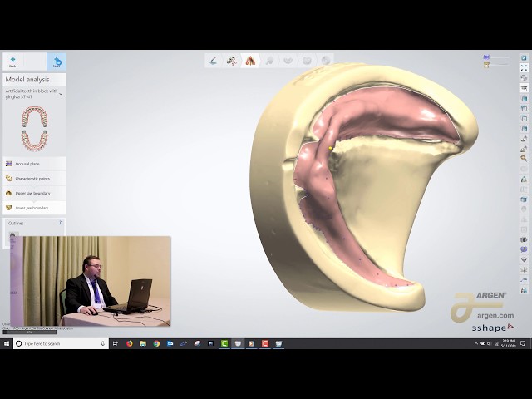Image resolution: width=532 pixels, height=399 pixels.
Task: Open help for the Outlines panel
Action: (x=61, y=223)
